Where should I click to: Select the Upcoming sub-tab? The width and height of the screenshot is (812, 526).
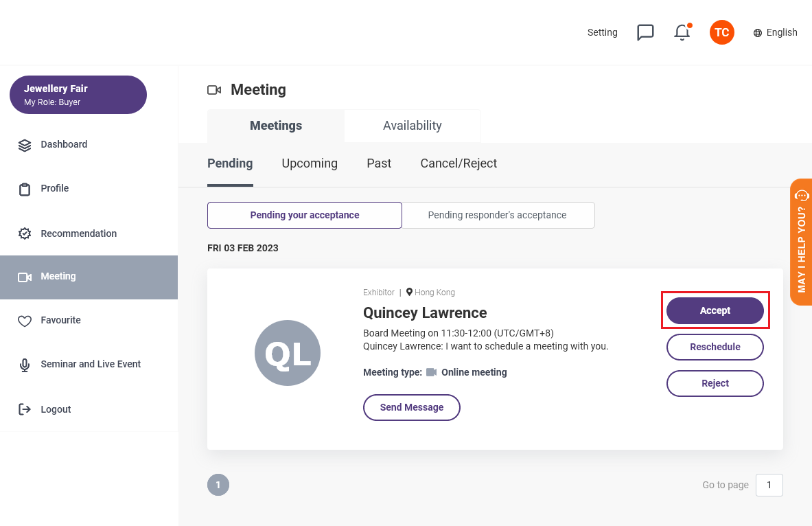pyautogui.click(x=310, y=163)
